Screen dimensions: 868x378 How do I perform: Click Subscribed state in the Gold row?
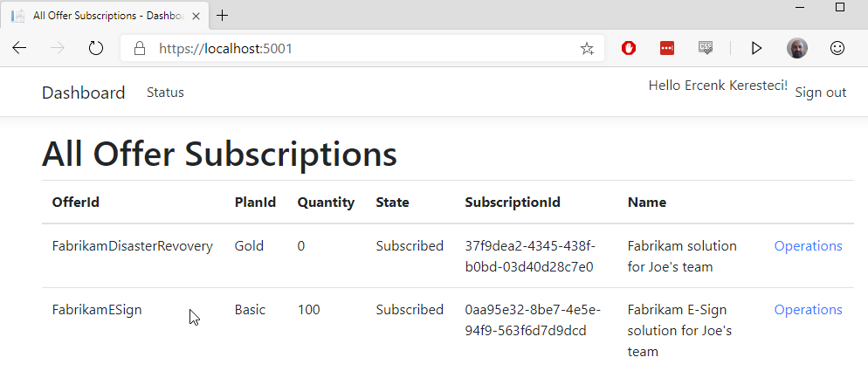[x=410, y=245]
